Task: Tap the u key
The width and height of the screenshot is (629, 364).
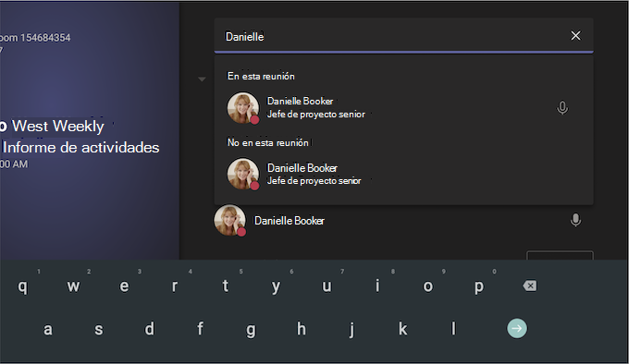Action: click(x=327, y=286)
